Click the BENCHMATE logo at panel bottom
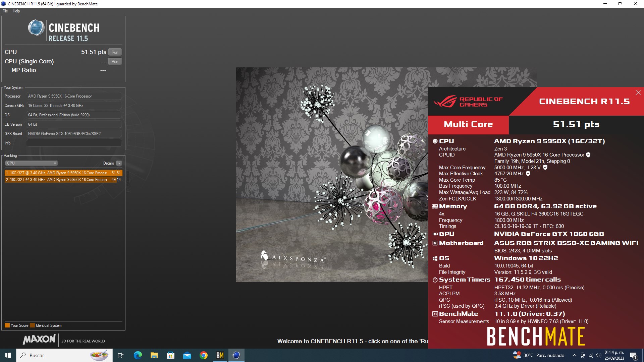This screenshot has width=644, height=362. (536, 337)
